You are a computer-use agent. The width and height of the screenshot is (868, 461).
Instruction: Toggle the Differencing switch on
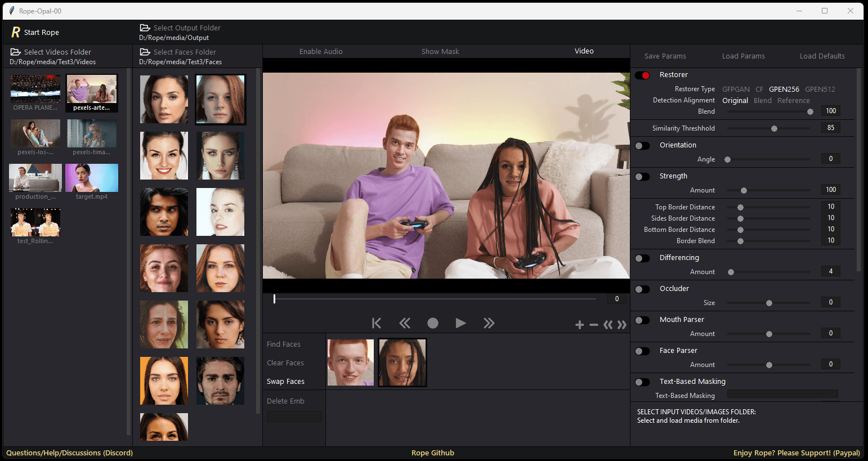[x=642, y=258]
